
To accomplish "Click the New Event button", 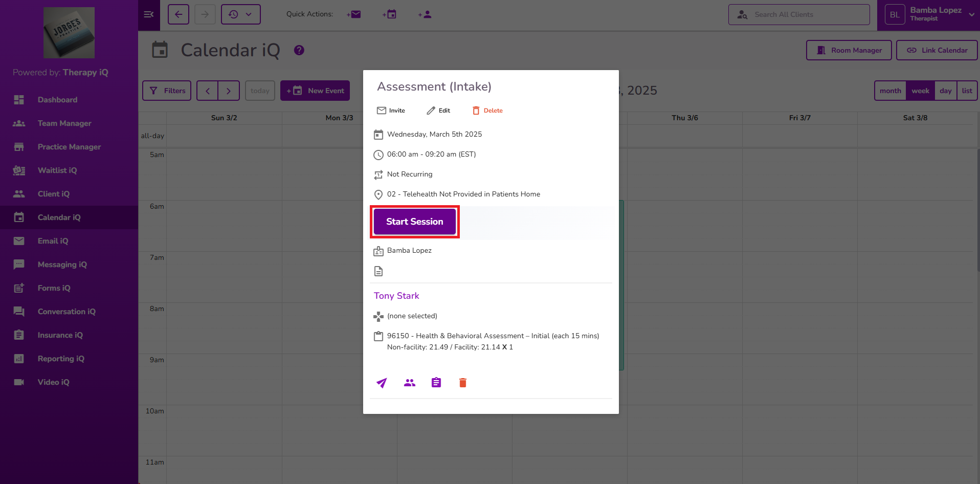I will [315, 91].
